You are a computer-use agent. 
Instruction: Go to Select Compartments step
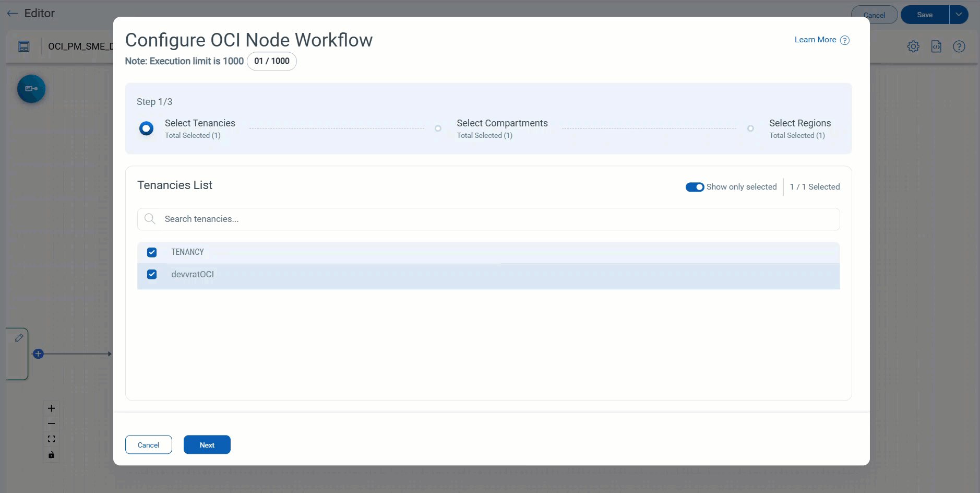(x=501, y=123)
